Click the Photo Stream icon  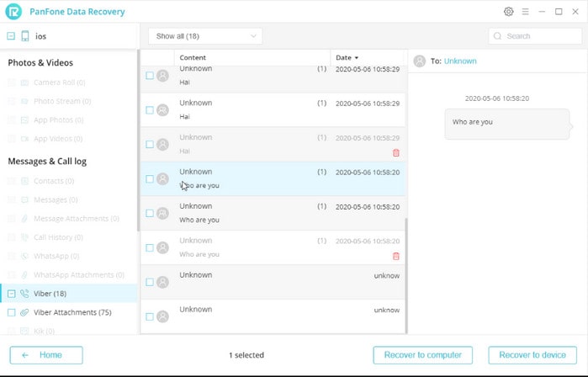pos(24,101)
